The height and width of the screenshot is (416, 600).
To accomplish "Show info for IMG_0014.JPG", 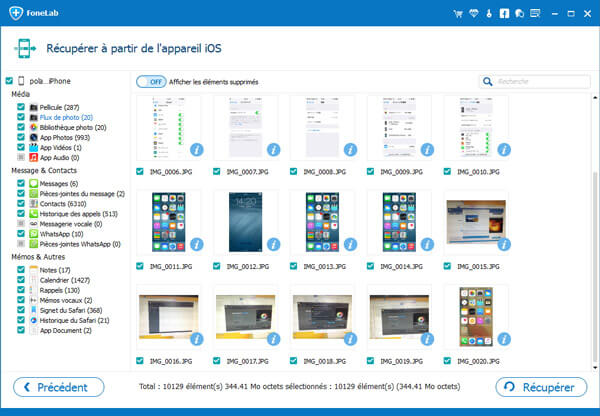I will tap(427, 244).
